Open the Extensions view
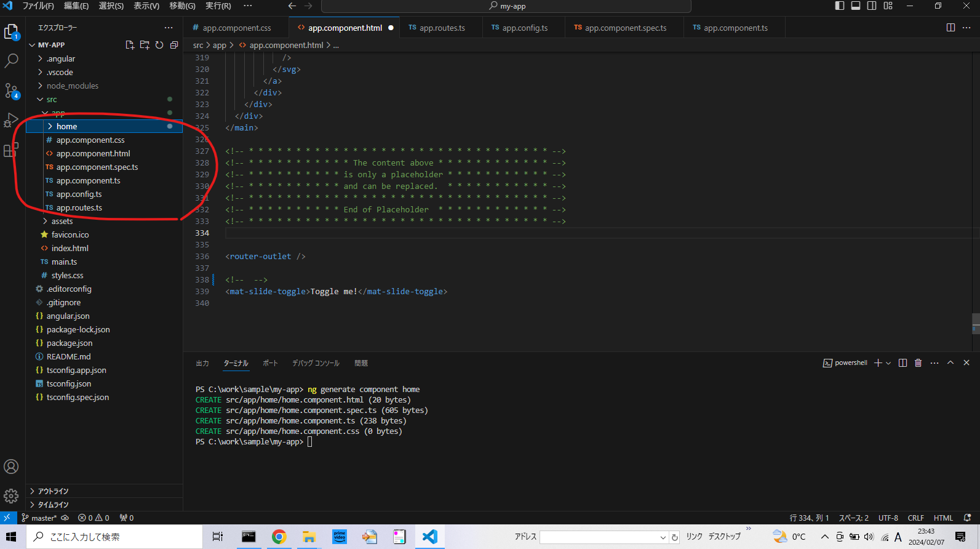The image size is (980, 549). point(11,150)
